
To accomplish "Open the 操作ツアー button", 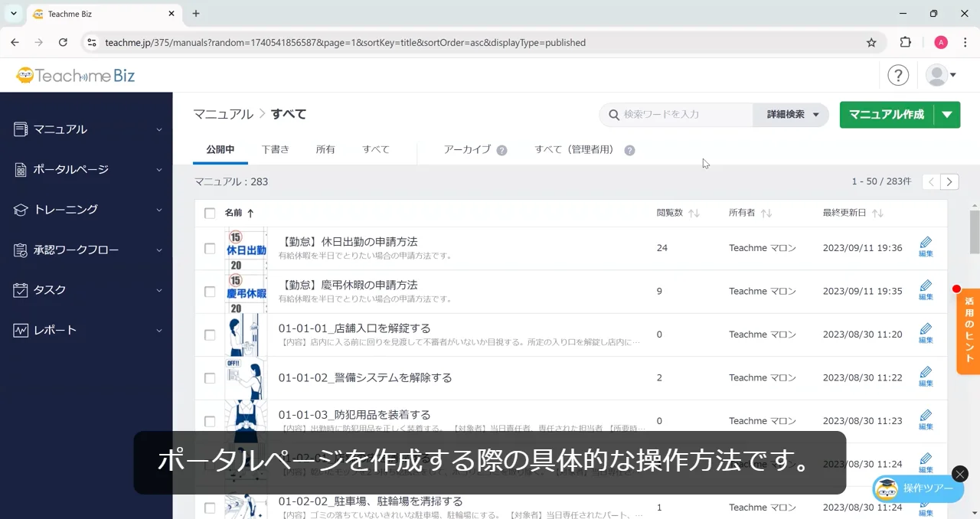I will pyautogui.click(x=918, y=488).
